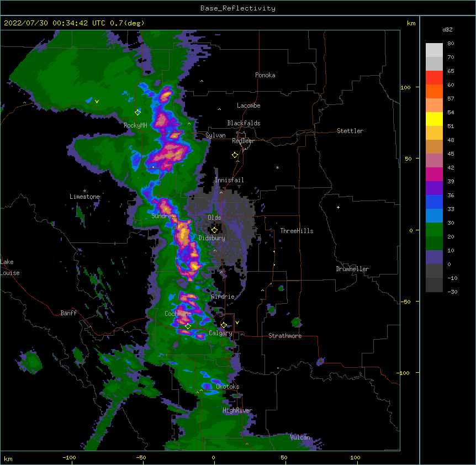Click the Banff label

coord(68,313)
